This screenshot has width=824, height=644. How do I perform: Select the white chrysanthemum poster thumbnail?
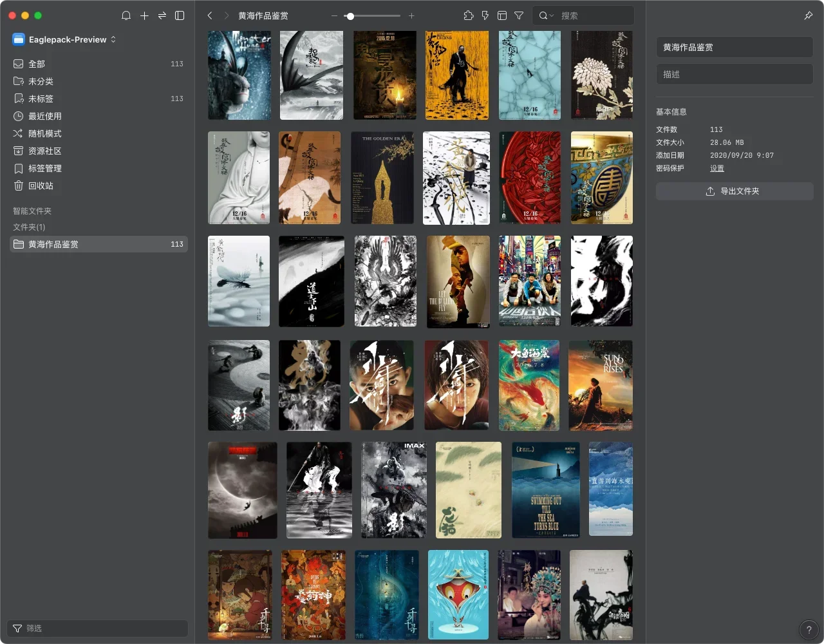coord(602,75)
